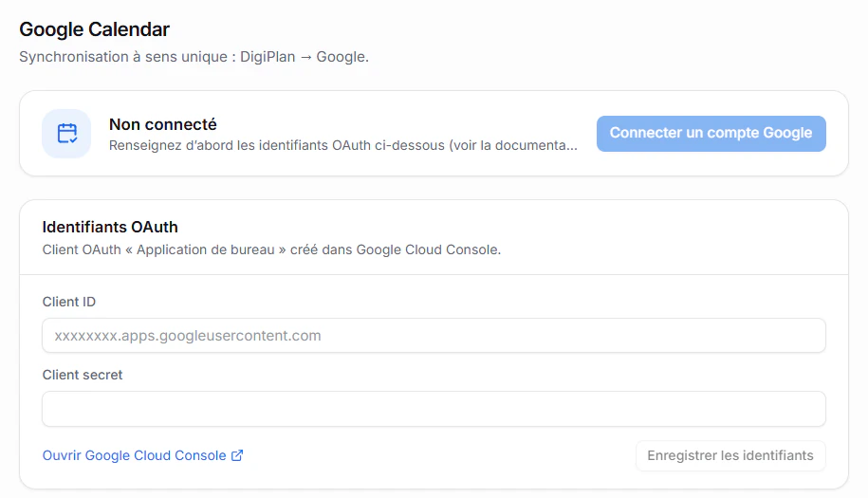Click the calendar icon beside Non connecté
This screenshot has height=498, width=868.
(67, 134)
